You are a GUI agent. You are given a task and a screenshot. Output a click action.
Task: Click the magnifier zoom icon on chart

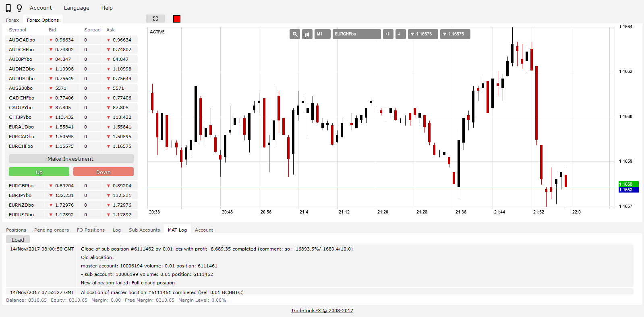[295, 34]
